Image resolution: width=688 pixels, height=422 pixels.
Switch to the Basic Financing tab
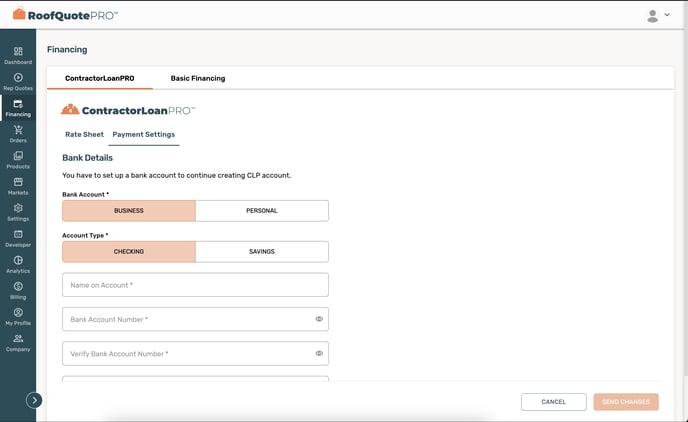198,78
